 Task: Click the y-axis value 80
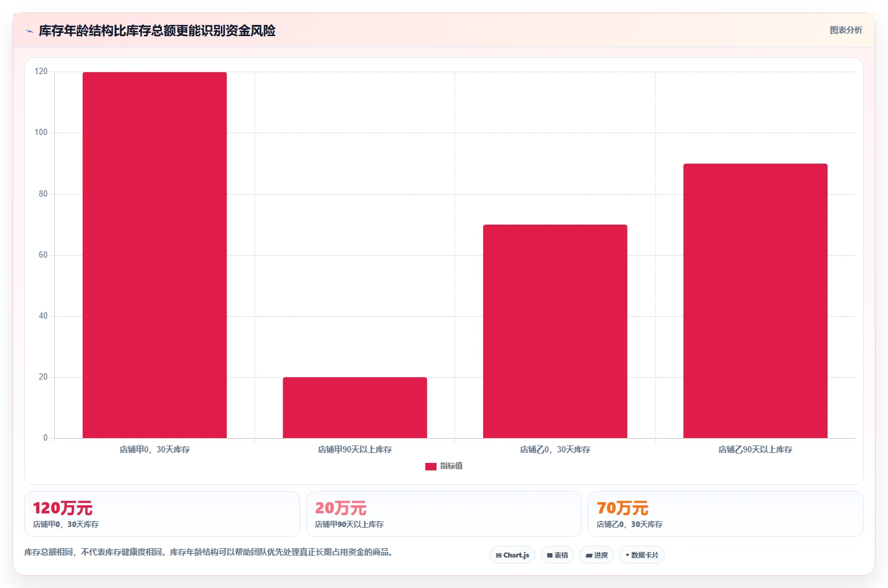point(43,194)
